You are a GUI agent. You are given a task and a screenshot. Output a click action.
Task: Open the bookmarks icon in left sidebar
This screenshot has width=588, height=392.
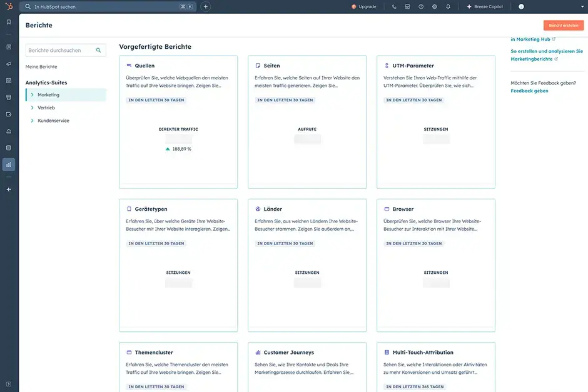coord(9,22)
